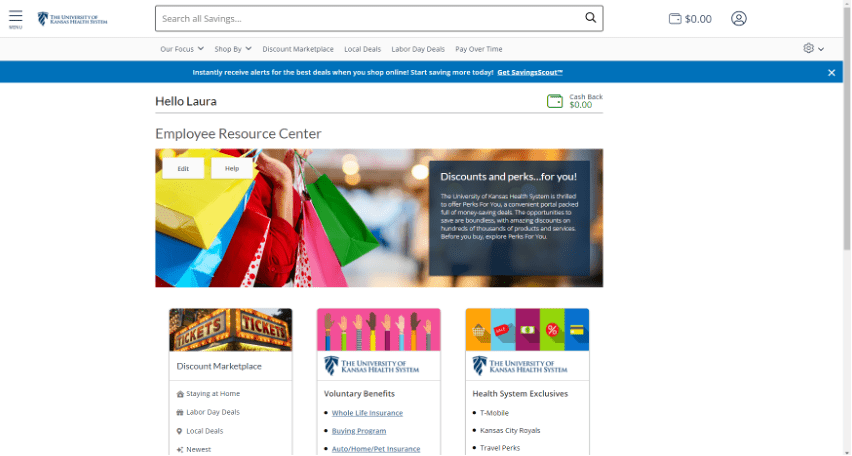The image size is (852, 456).
Task: Click the Search all Savings field
Action: [368, 18]
